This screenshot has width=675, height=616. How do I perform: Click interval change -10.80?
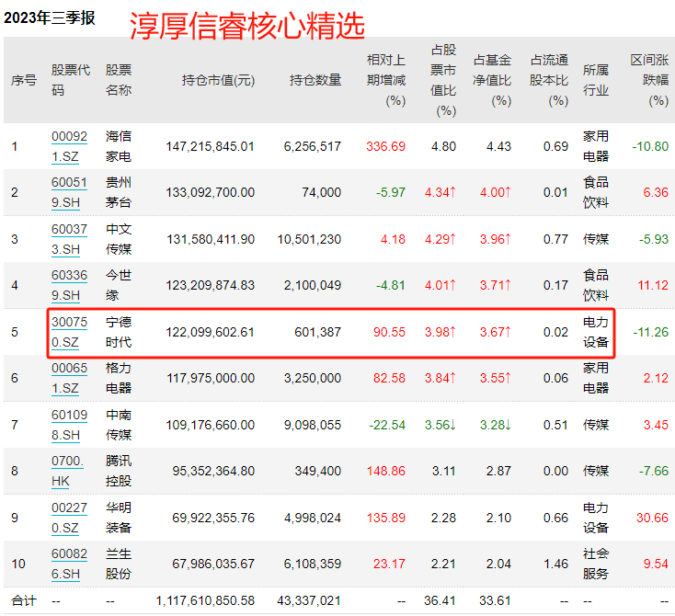point(650,146)
